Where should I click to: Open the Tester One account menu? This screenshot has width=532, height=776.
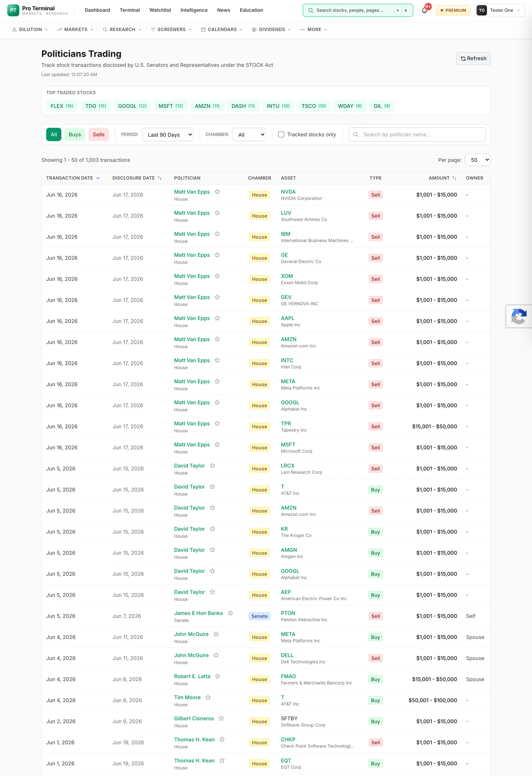[499, 10]
